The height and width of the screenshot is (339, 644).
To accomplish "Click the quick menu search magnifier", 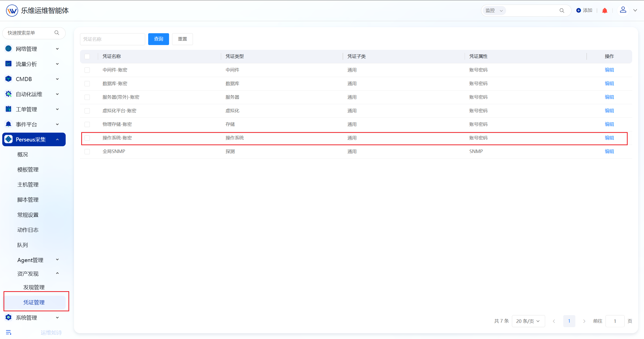I will point(57,33).
